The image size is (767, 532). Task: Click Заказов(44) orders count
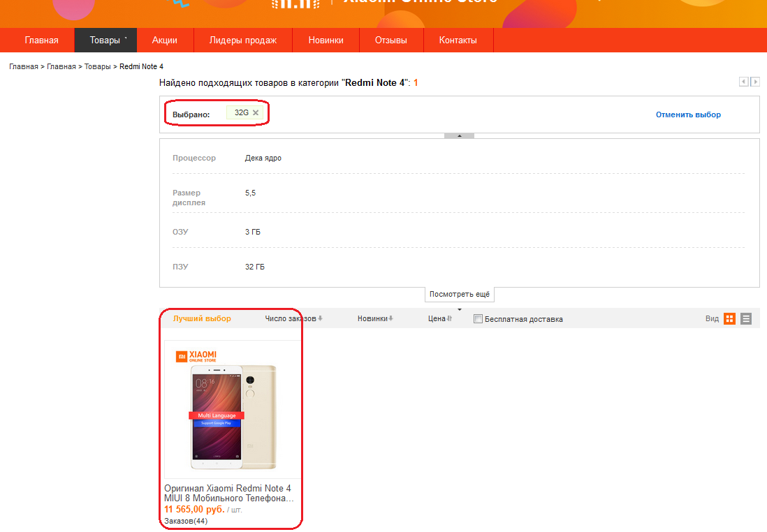tap(186, 522)
